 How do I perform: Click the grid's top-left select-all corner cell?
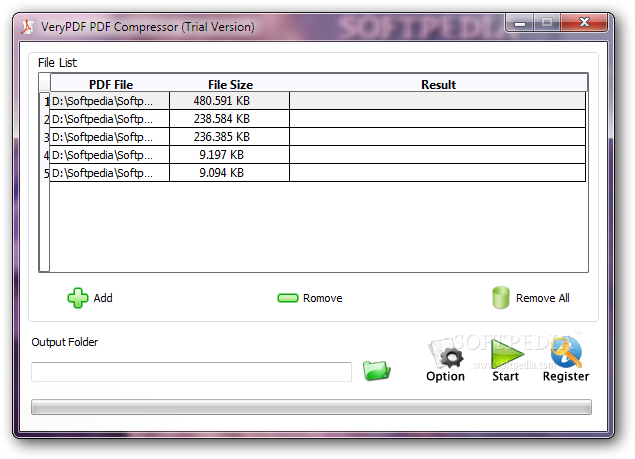point(45,83)
